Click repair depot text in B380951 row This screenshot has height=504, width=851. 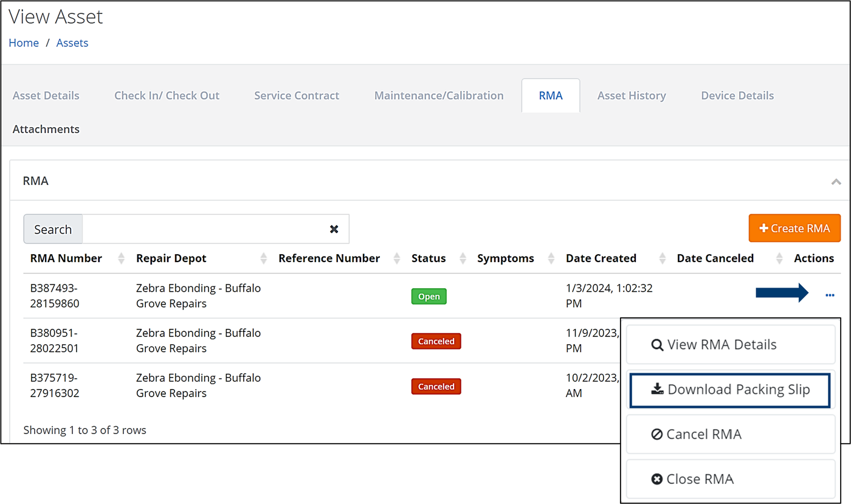tap(198, 340)
